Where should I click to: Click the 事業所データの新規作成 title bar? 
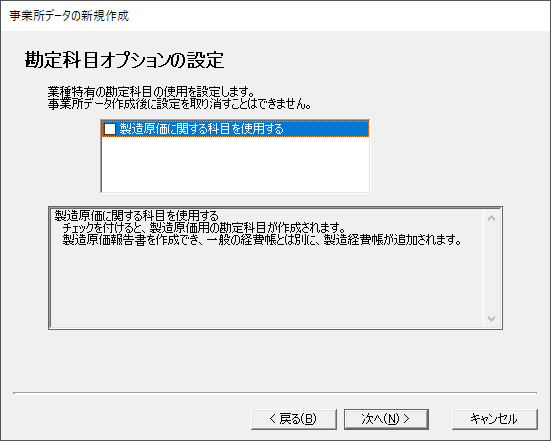(x=276, y=16)
